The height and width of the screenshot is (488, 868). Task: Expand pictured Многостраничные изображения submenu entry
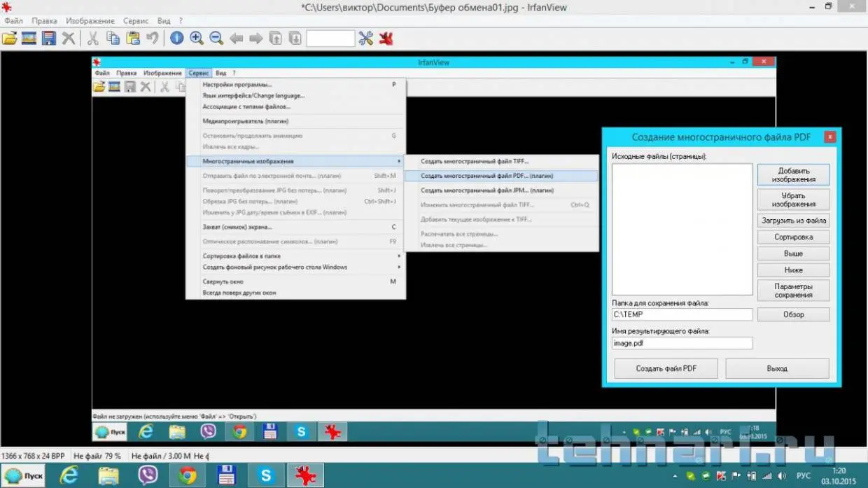point(296,161)
